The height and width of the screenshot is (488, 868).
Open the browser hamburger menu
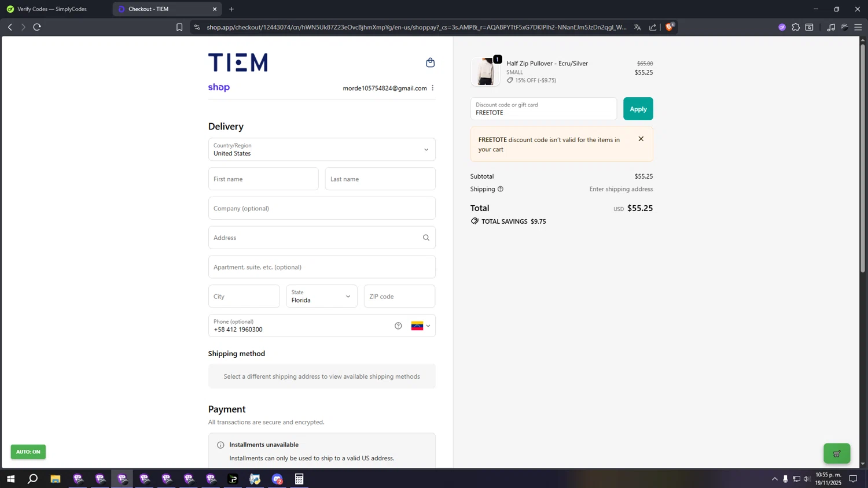click(x=858, y=27)
